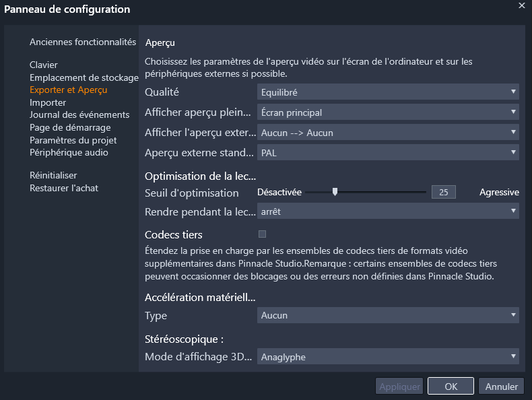The width and height of the screenshot is (532, 400).
Task: Open the Qualité dropdown
Action: point(388,92)
